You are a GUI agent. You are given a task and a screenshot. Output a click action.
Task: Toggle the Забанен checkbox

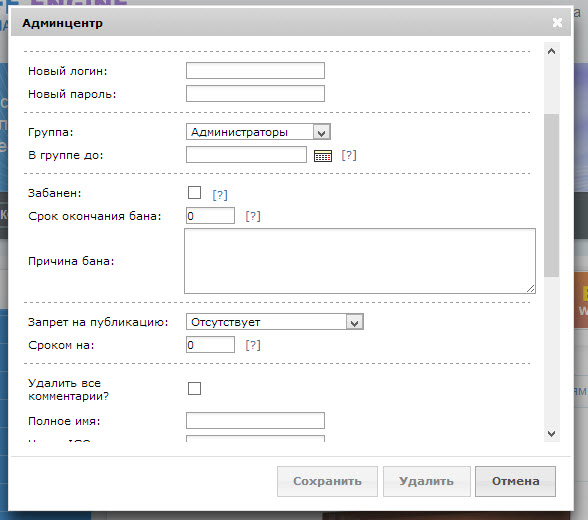point(194,193)
